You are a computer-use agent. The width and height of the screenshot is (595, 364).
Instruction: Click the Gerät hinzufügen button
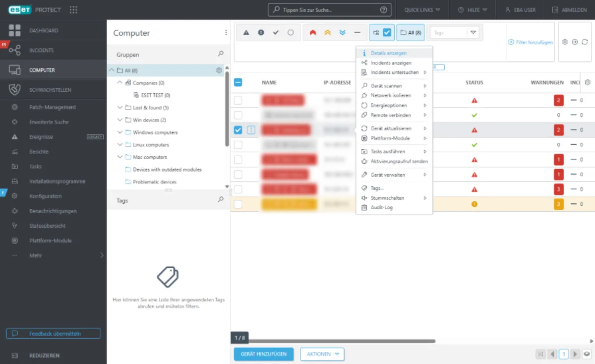pyautogui.click(x=263, y=354)
